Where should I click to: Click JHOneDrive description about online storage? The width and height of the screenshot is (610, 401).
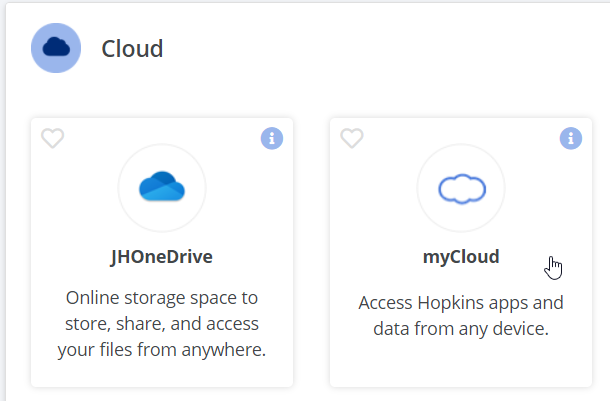pyautogui.click(x=162, y=324)
